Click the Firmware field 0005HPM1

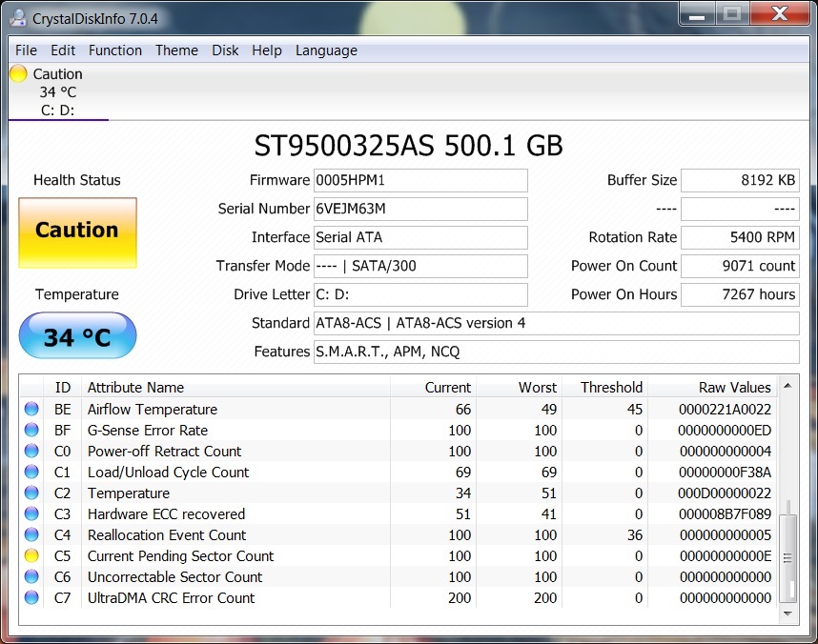420,180
